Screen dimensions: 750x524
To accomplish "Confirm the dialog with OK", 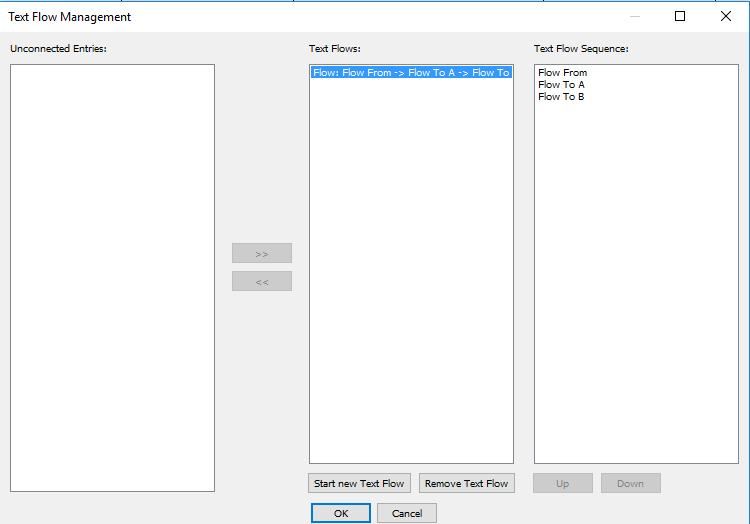I will tap(341, 513).
